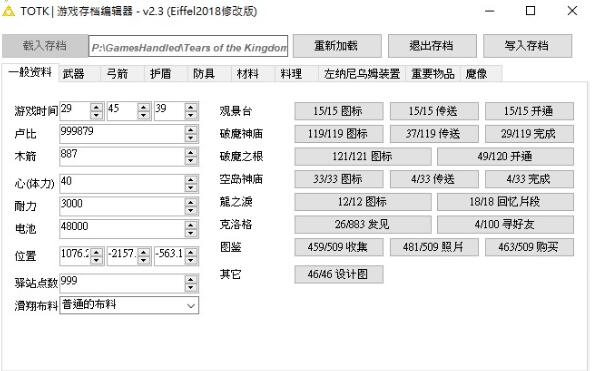Increase game hours with the up arrow
This screenshot has height=371, width=592.
click(x=97, y=107)
